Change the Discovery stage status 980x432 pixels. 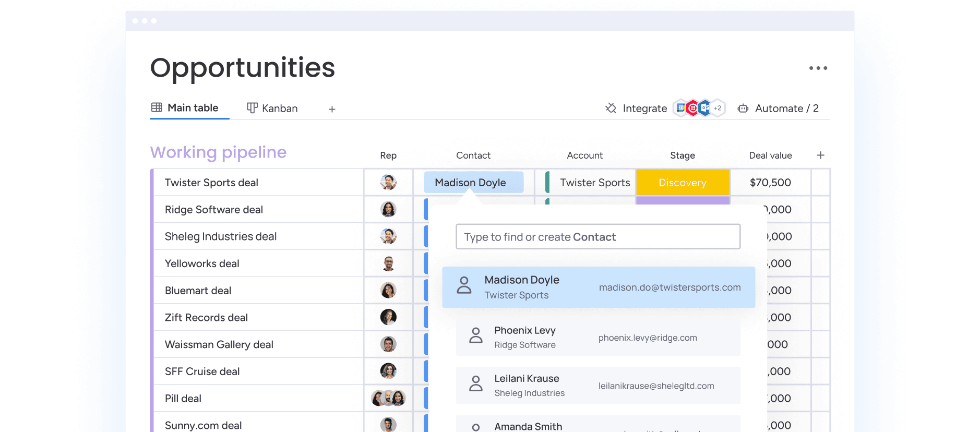pos(683,182)
